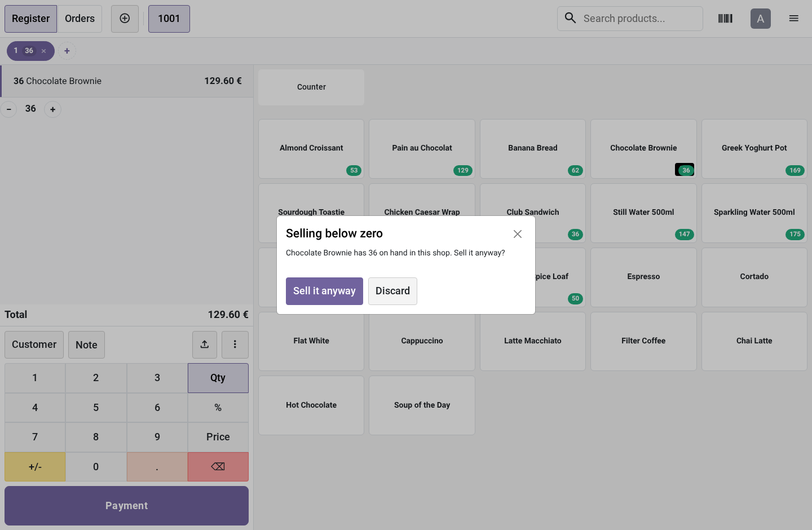
Task: Open the Customer selector
Action: click(x=34, y=344)
